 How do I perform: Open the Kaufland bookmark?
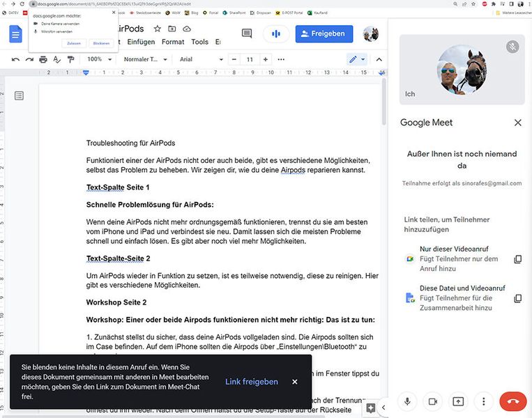(x=317, y=13)
